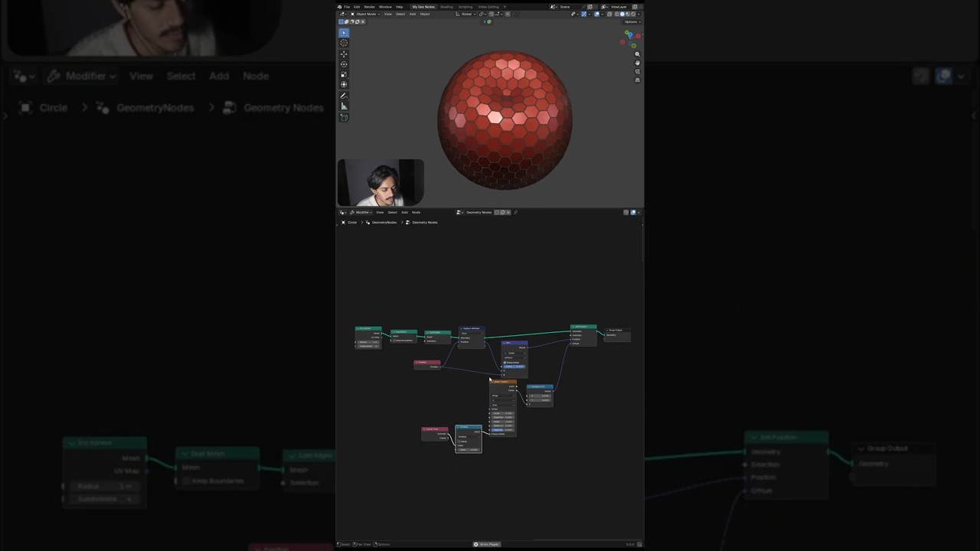Open the Multiply operation dropdown in math node
Image resolution: width=980 pixels, height=551 pixels.
click(469, 437)
